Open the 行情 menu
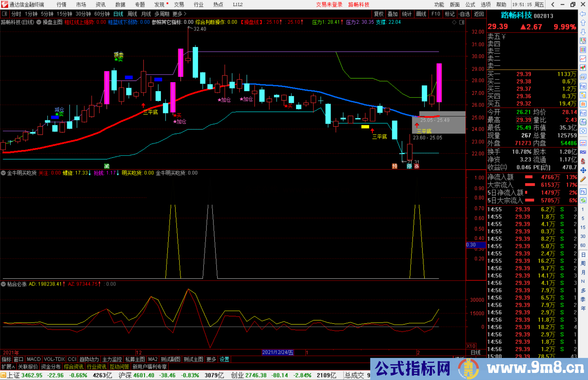Image resolution: width=588 pixels, height=380 pixels. click(62, 5)
